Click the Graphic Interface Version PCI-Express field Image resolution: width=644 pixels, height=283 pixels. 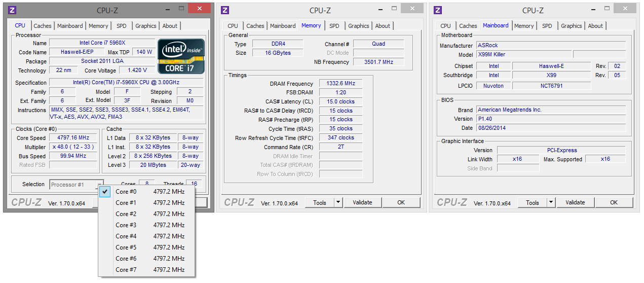click(x=561, y=150)
